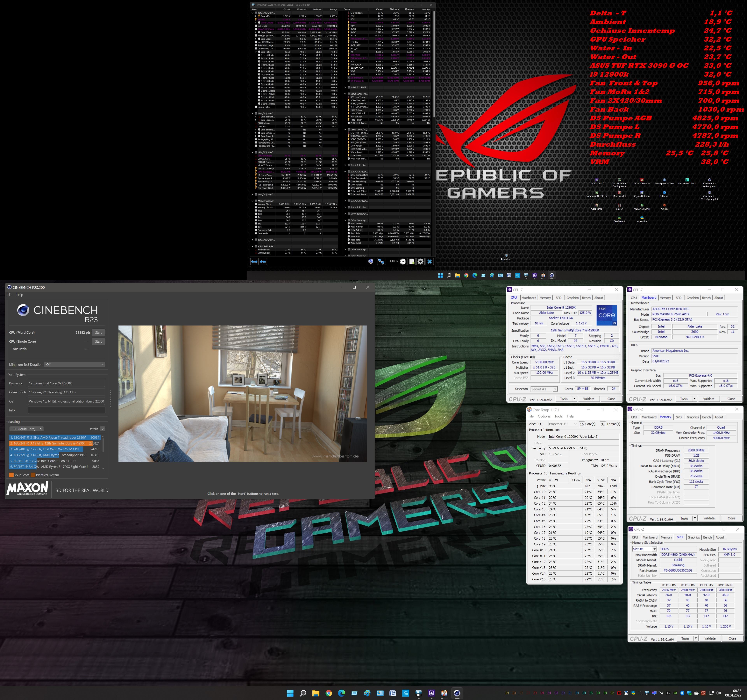Viewport: 747px width, 700px height.
Task: Click Tools button in CPU-Z Memory window
Action: point(684,518)
